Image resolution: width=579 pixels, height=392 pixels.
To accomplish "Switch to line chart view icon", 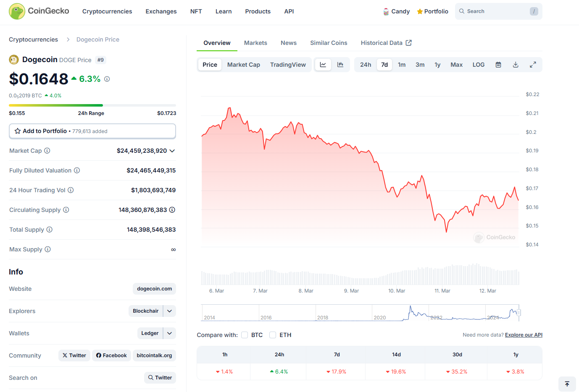I will pyautogui.click(x=323, y=65).
